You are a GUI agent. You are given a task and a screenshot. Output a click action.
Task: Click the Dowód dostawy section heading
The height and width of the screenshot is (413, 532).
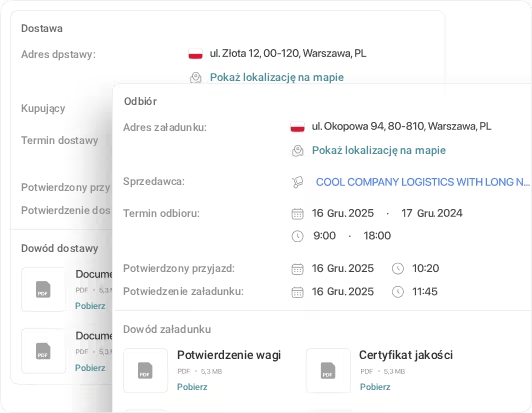pyautogui.click(x=60, y=248)
